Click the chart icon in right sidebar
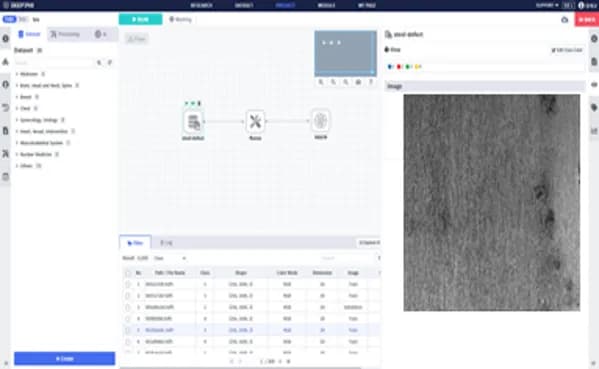Image resolution: width=599 pixels, height=369 pixels. point(594,131)
